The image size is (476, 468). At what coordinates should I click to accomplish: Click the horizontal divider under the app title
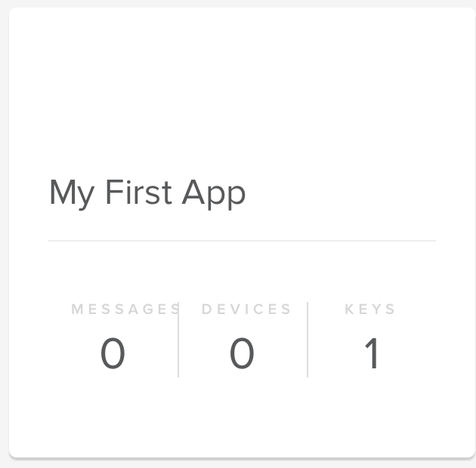tap(242, 241)
